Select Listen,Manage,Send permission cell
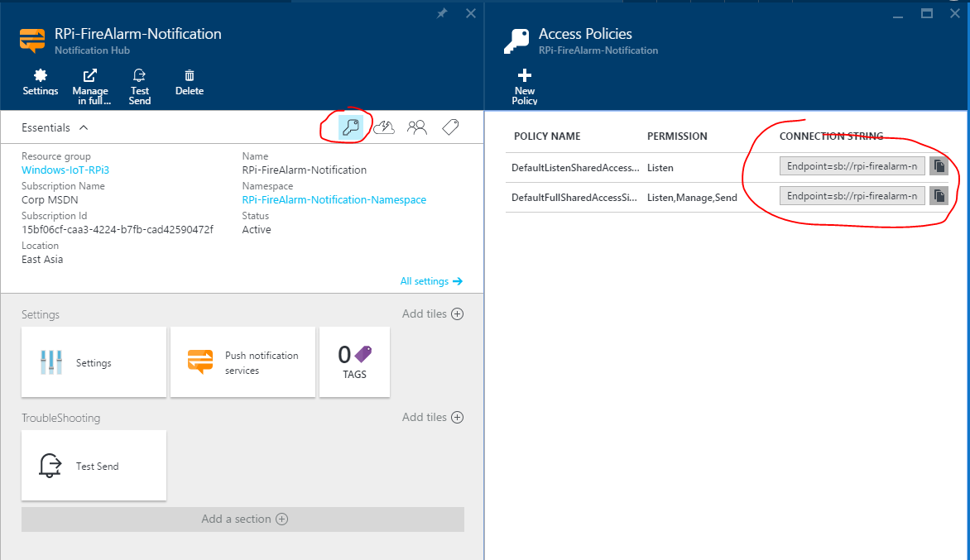 point(692,198)
